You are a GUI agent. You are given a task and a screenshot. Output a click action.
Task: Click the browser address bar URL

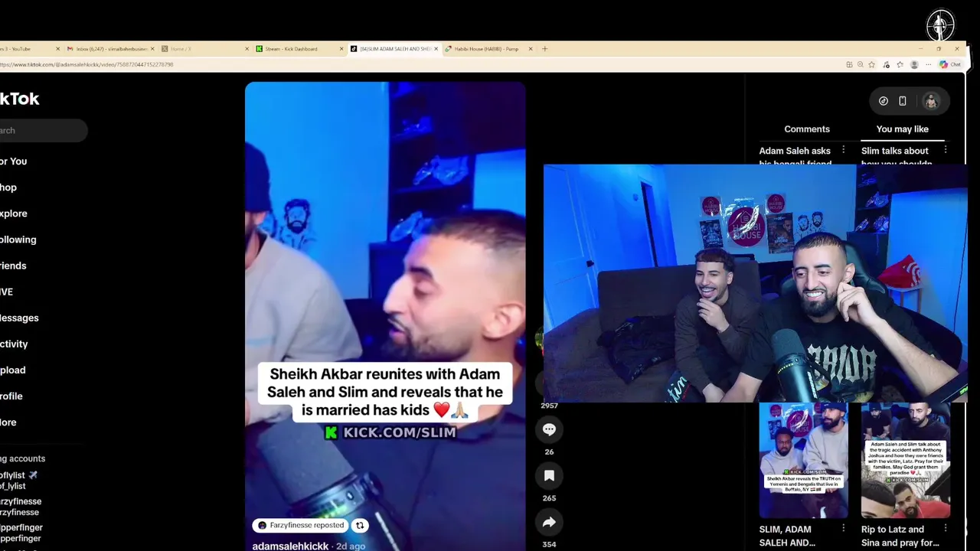[x=87, y=64]
